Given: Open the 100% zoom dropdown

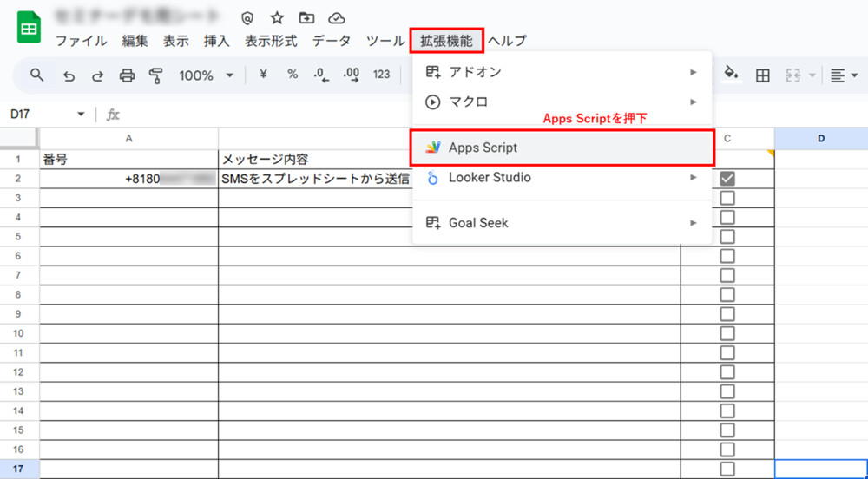Looking at the screenshot, I should pos(206,75).
